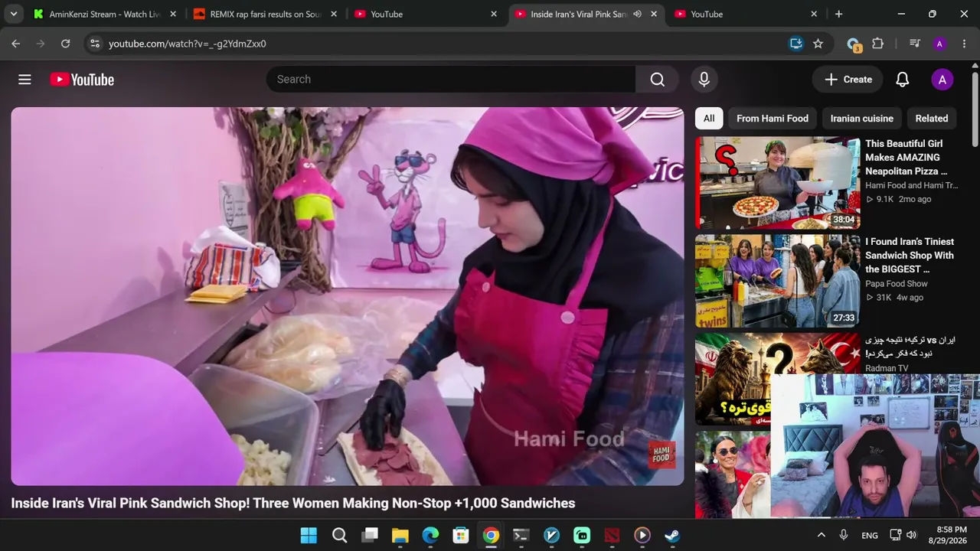Open the Chrome Extensions puzzle icon
This screenshot has height=551, width=980.
point(877,44)
